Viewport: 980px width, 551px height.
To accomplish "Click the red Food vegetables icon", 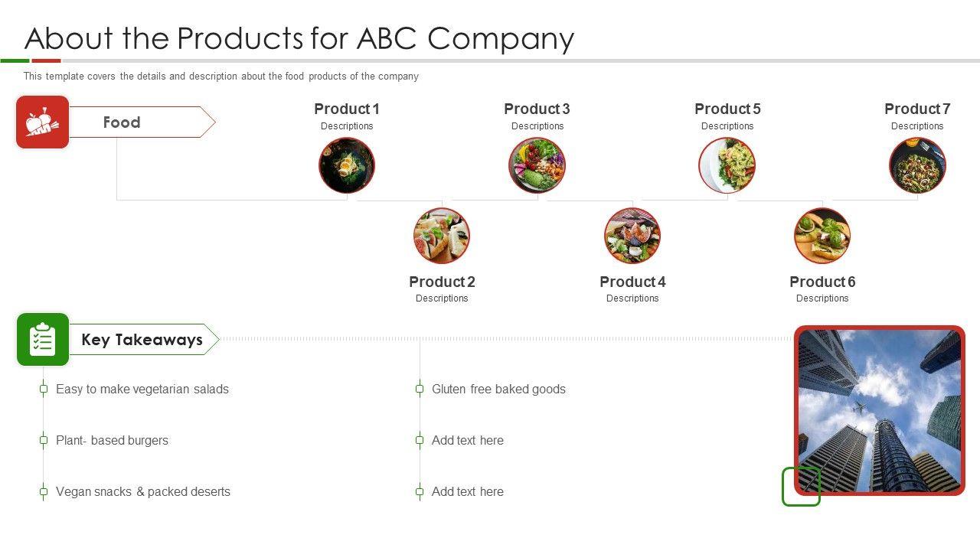I will click(42, 122).
